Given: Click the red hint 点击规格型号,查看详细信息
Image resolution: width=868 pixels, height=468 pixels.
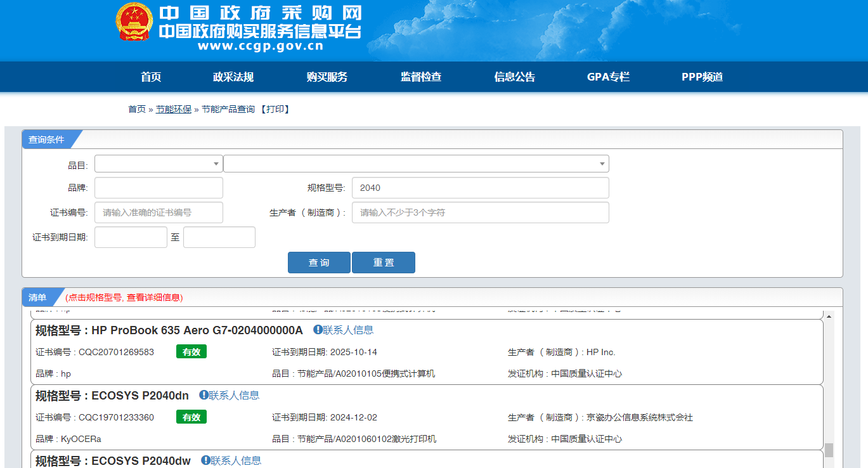Looking at the screenshot, I should point(124,297).
